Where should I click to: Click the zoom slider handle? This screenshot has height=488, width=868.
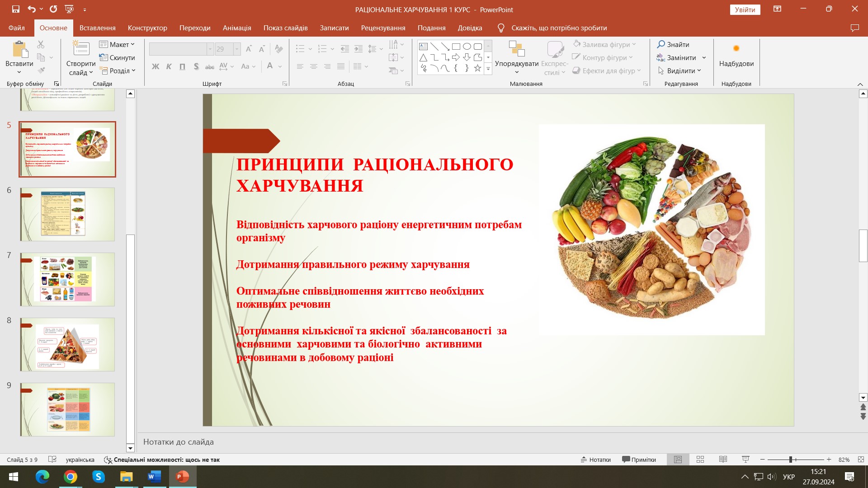791,460
